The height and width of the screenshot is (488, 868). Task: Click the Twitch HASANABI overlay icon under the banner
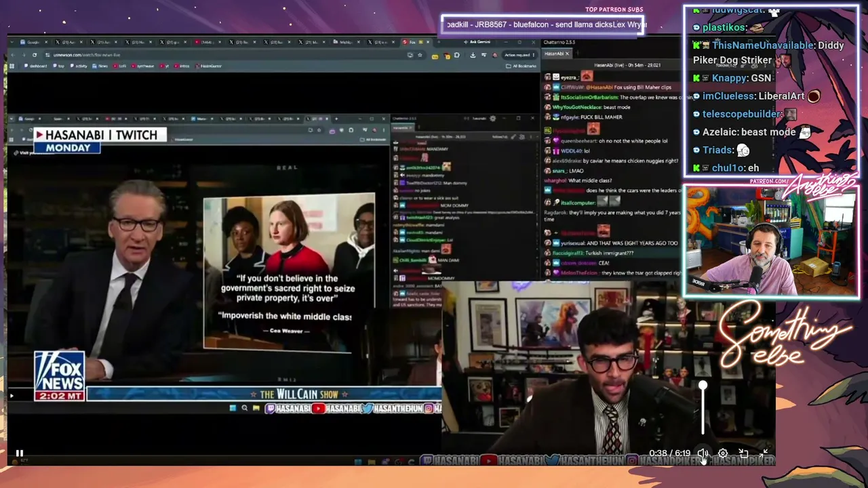click(269, 409)
